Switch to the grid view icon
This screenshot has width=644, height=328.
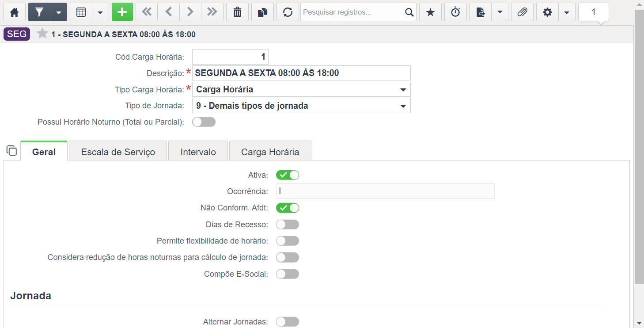pos(81,12)
